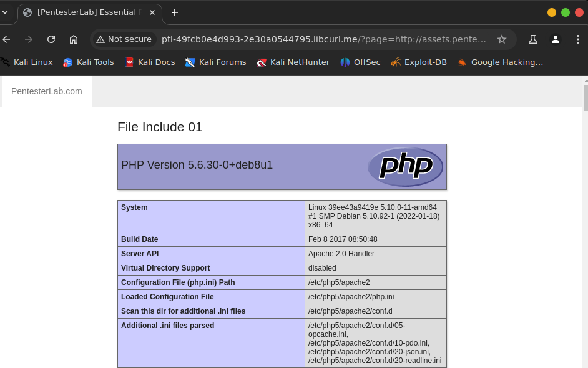The height and width of the screenshot is (368, 588).
Task: Click the page vertical scrollbar thumb
Action: 586,98
